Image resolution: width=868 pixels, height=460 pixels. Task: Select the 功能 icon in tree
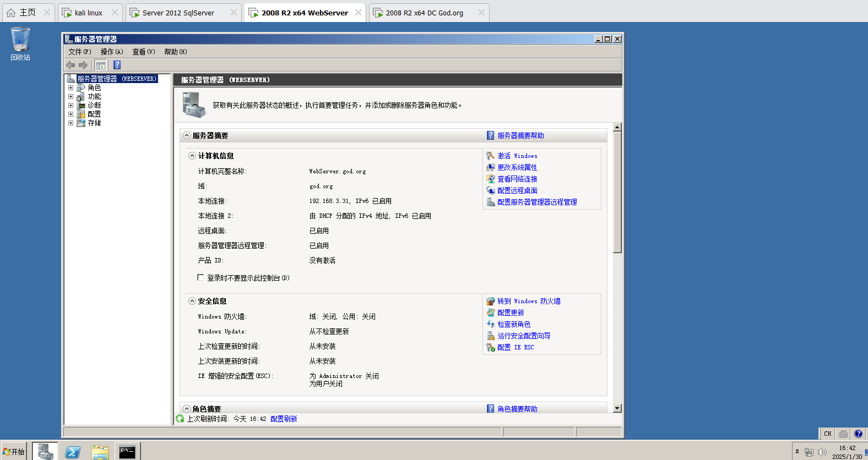81,96
